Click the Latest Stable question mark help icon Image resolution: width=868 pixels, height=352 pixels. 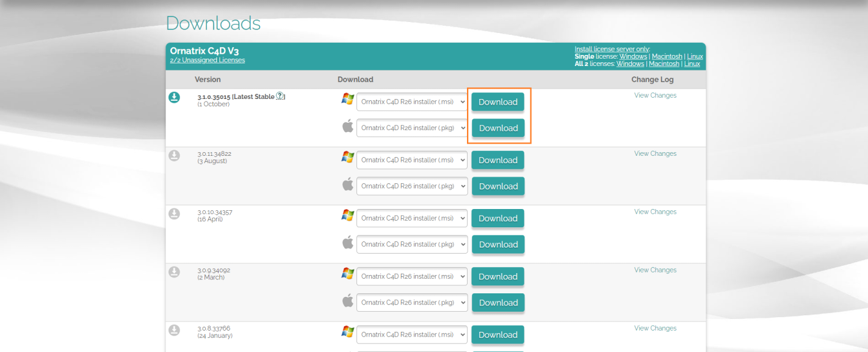[x=280, y=96]
